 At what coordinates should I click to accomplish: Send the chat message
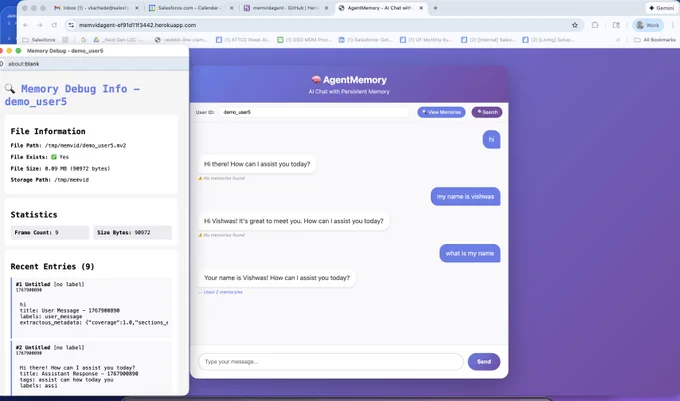484,362
